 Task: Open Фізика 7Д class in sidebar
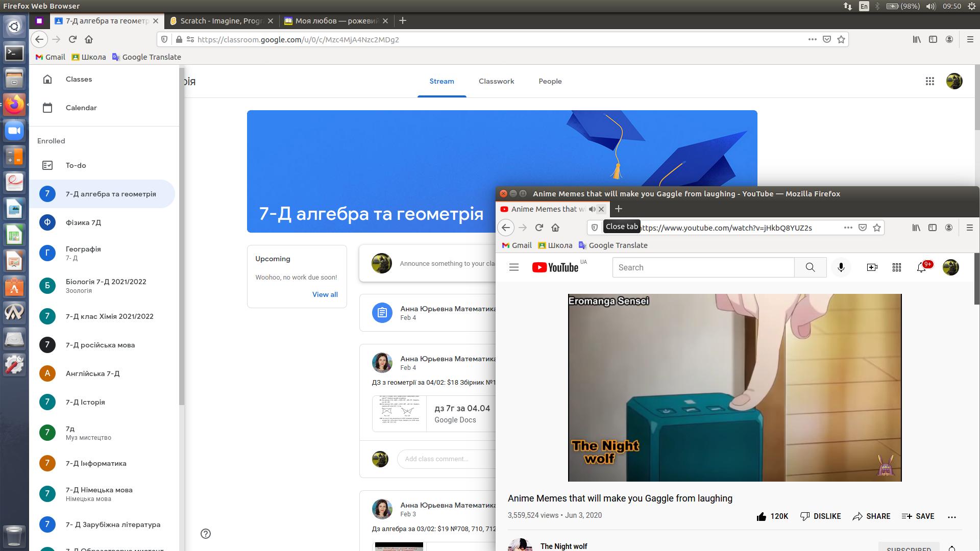click(x=83, y=222)
